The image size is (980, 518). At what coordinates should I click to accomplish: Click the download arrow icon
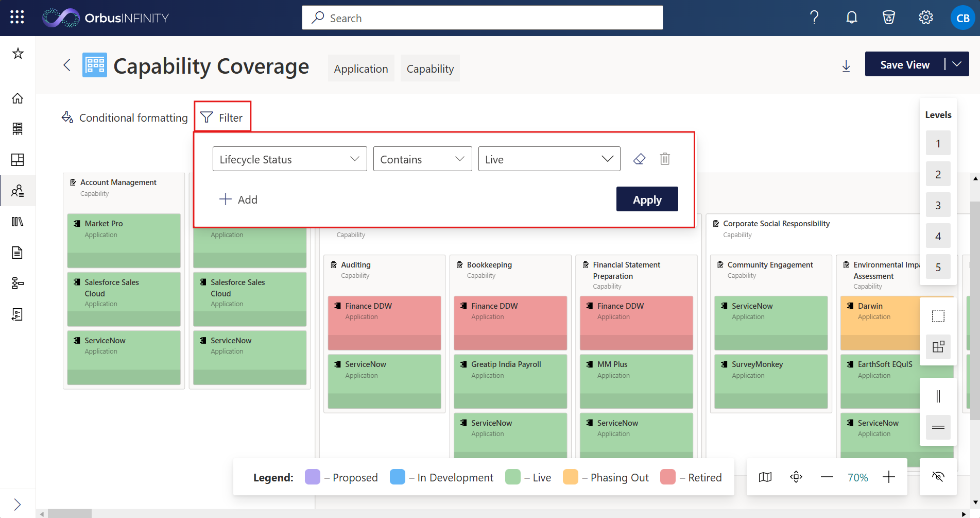pyautogui.click(x=846, y=65)
